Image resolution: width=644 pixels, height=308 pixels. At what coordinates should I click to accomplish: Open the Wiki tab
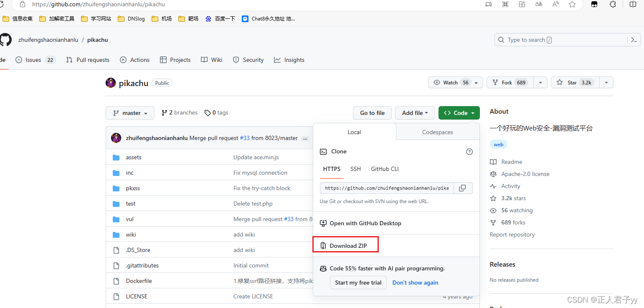pyautogui.click(x=212, y=60)
